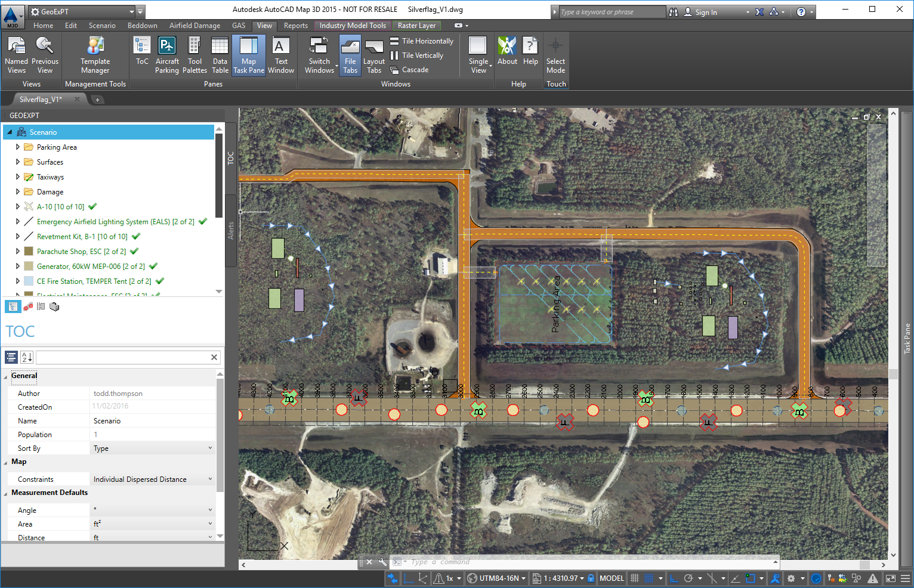Collapse the Scenario root node
This screenshot has width=914, height=588.
10,132
